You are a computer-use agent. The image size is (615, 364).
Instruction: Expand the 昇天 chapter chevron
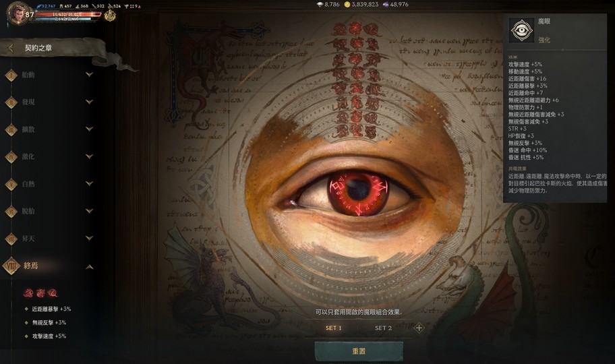(x=90, y=238)
